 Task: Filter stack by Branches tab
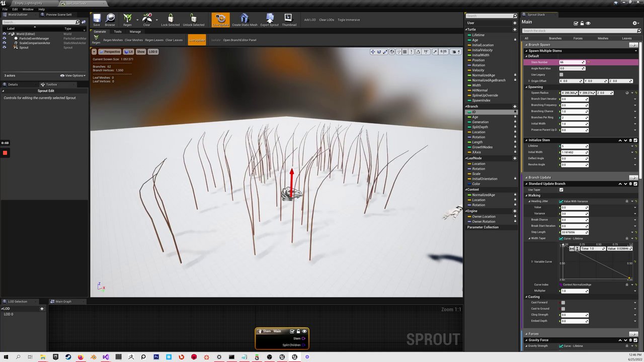(x=555, y=38)
